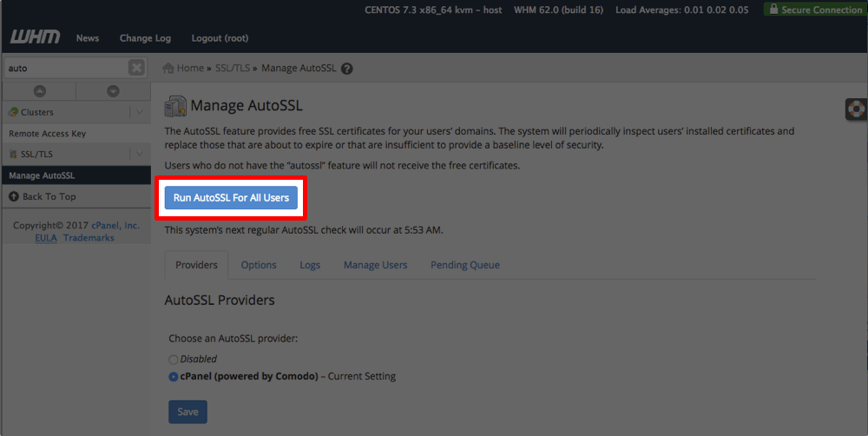
Task: Click the Back To Top arrow icon
Action: [14, 196]
